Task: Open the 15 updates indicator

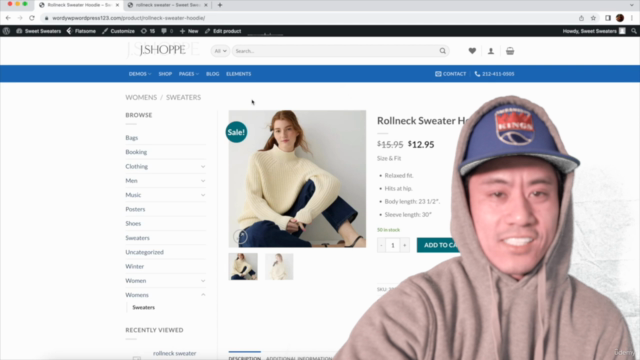Action: coord(148,31)
